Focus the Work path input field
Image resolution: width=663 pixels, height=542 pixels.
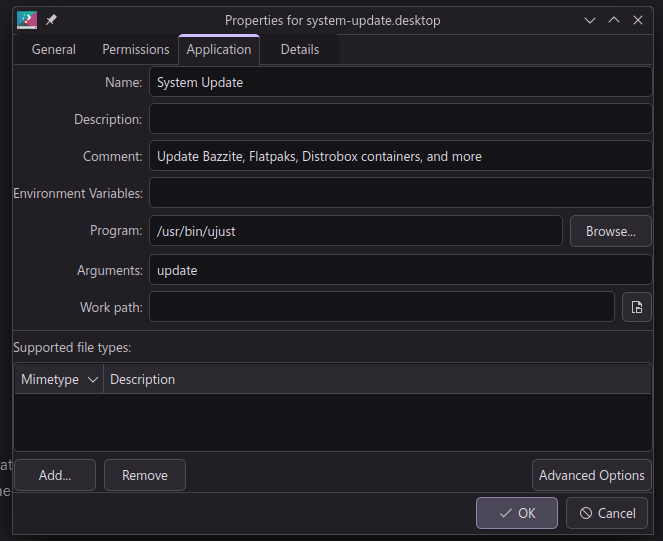382,307
